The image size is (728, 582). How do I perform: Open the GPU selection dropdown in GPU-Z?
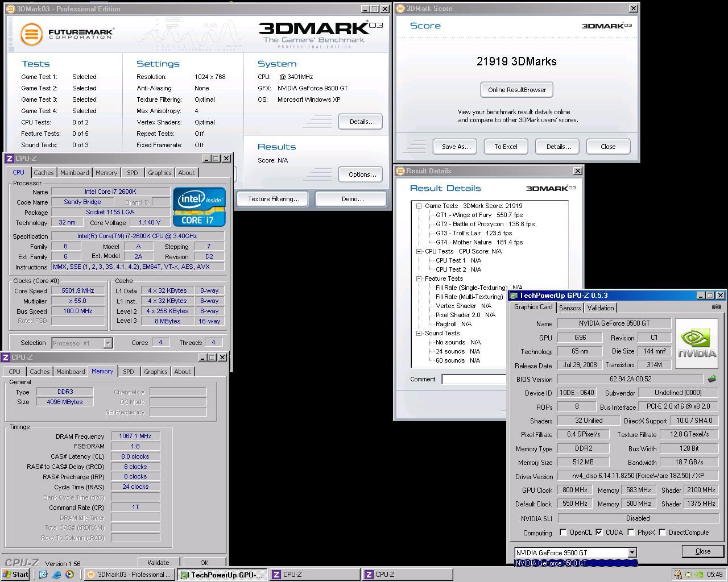(631, 552)
